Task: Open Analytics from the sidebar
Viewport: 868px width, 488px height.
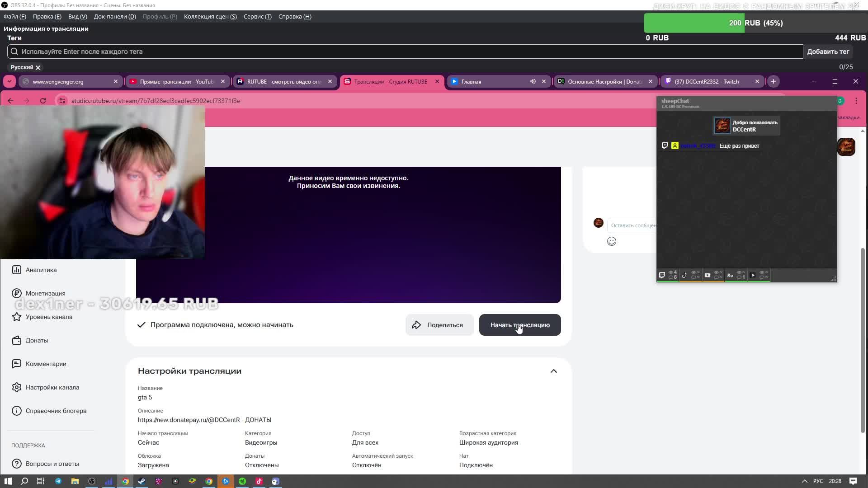Action: coord(41,270)
